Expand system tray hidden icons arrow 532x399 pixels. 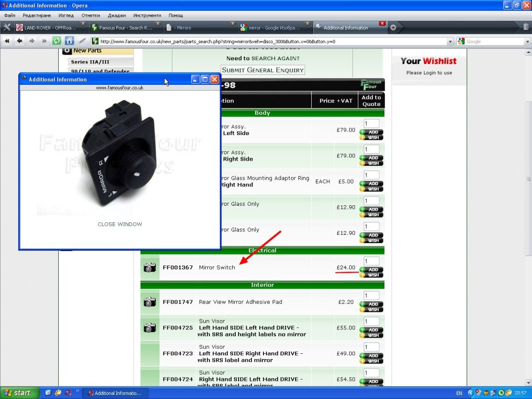(470, 393)
